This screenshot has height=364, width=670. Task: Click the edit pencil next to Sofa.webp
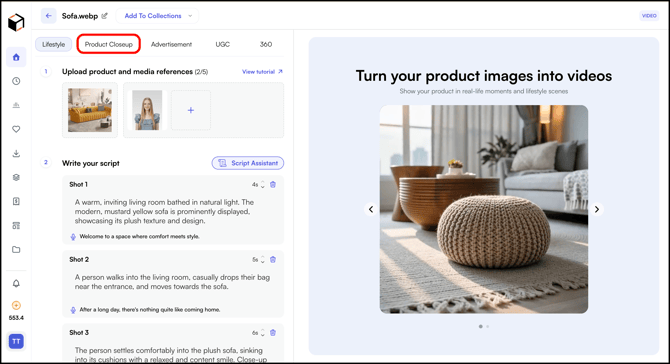(104, 16)
